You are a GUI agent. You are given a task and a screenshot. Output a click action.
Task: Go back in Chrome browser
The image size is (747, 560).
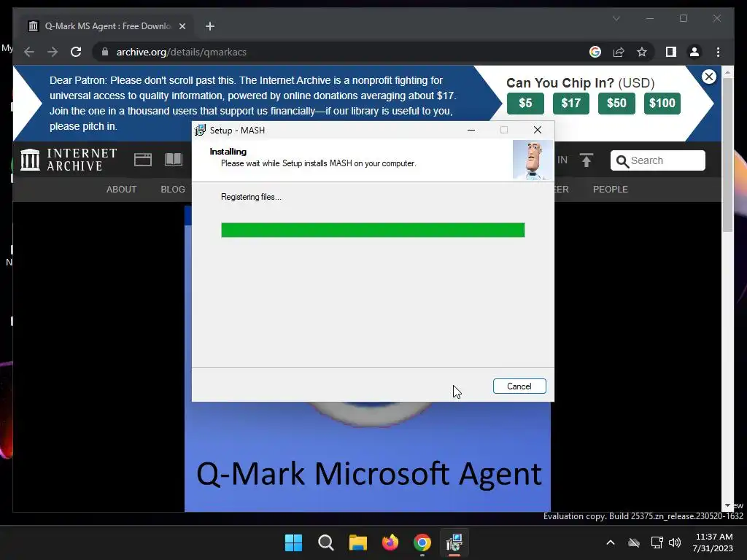point(29,52)
